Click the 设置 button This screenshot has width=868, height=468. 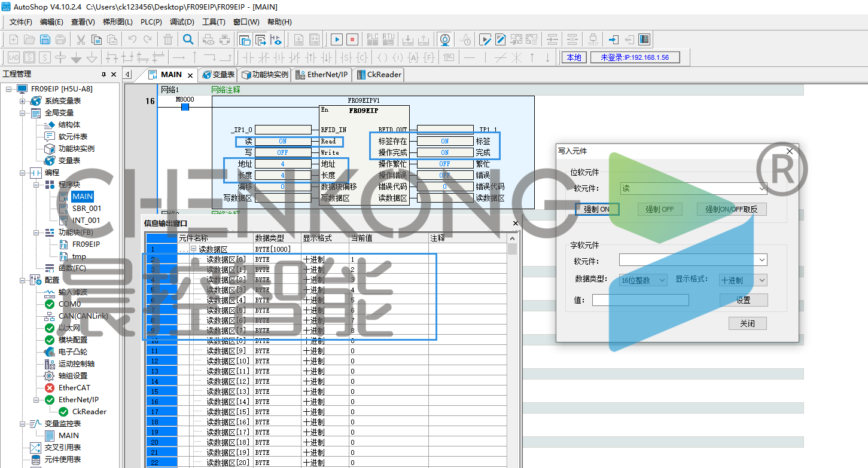point(743,300)
